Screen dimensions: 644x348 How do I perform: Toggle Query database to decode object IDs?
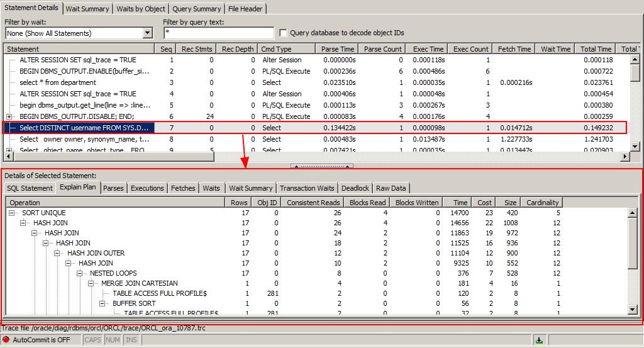(x=284, y=33)
